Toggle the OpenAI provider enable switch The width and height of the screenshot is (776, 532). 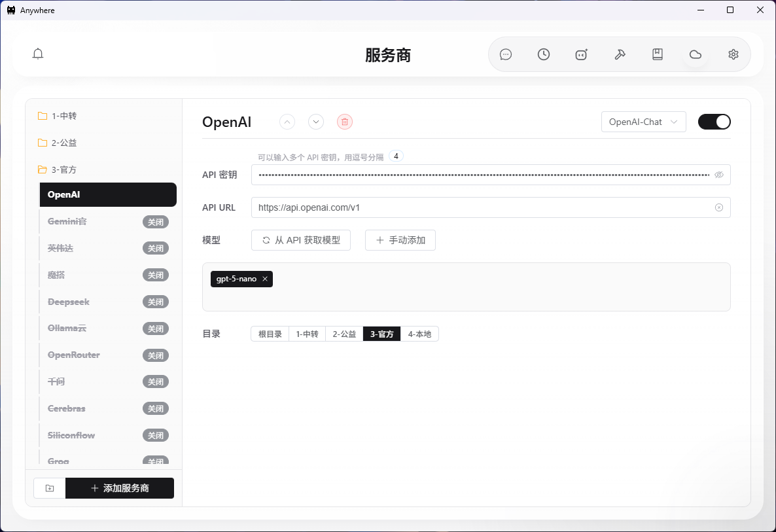pos(714,122)
